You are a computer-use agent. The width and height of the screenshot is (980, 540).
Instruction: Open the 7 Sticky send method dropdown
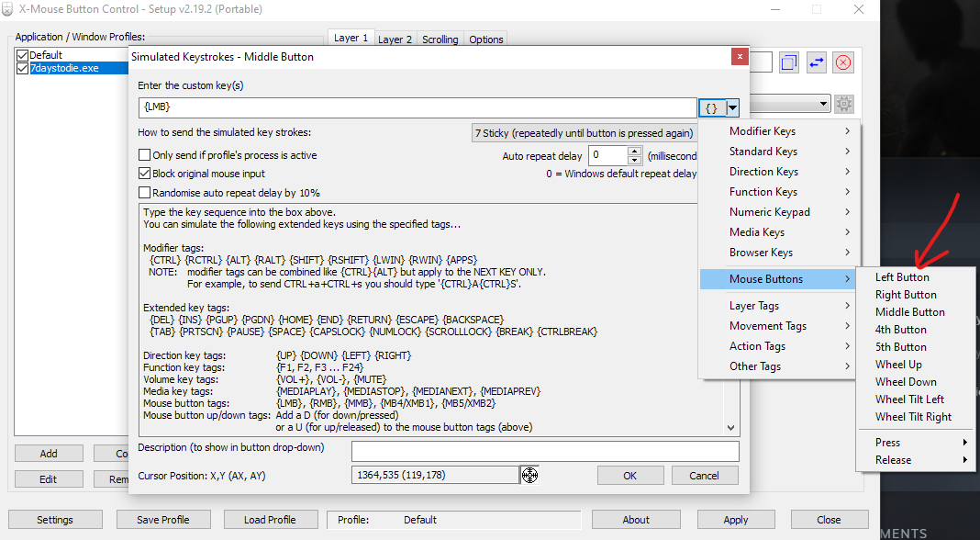click(x=584, y=133)
